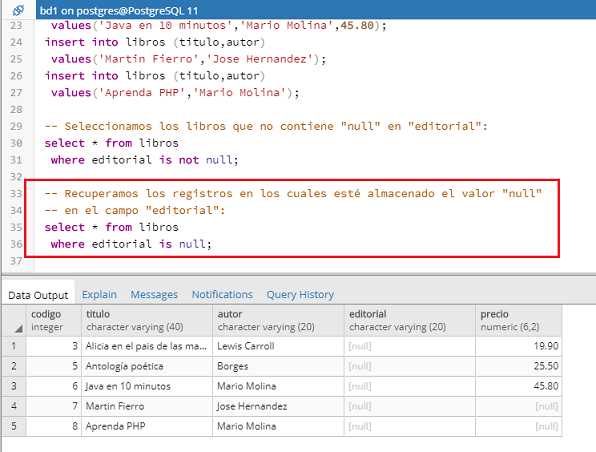The width and height of the screenshot is (596, 452).
Task: Click the autor column header
Action: (279, 321)
